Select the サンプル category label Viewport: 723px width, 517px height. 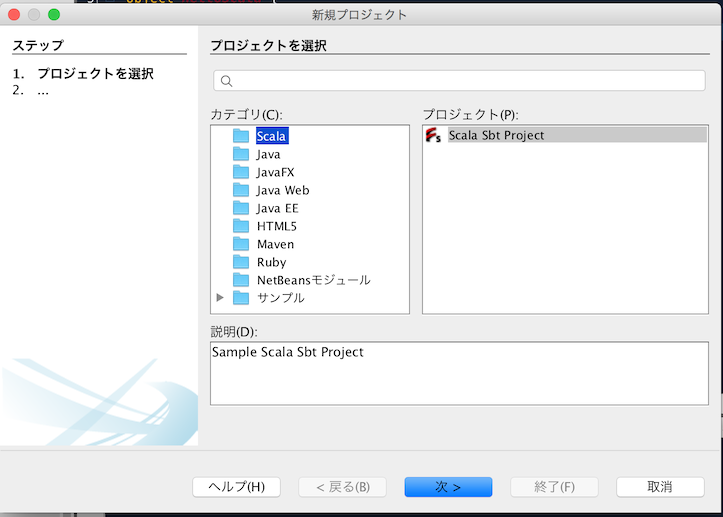tap(280, 298)
